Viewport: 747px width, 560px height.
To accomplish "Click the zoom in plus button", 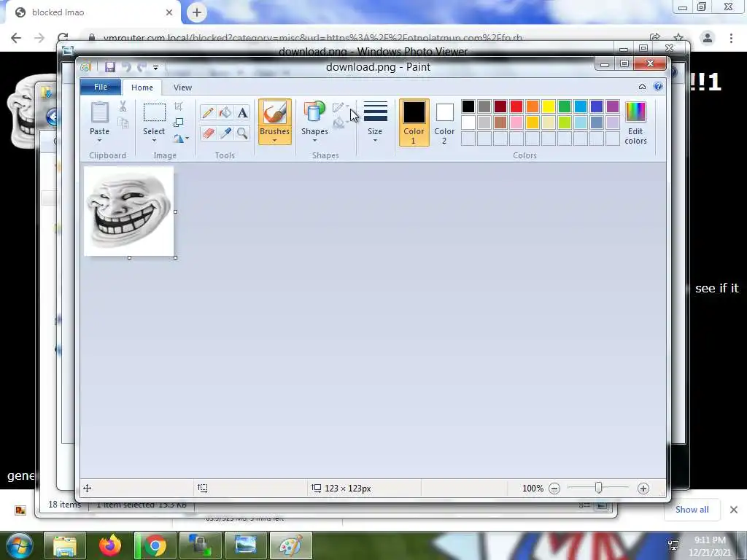I will pos(643,488).
